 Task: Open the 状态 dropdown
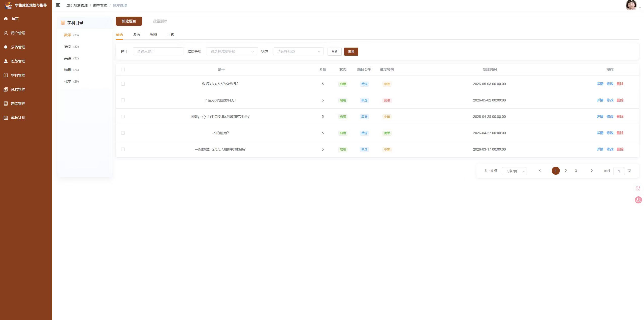[298, 51]
